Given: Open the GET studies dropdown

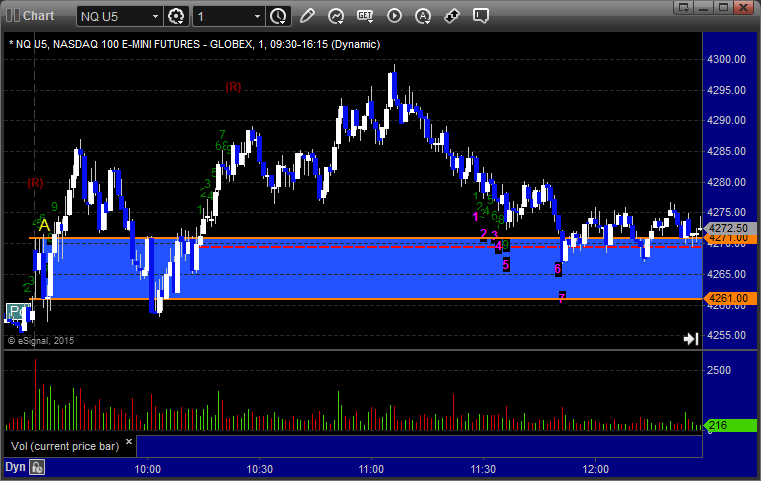Looking at the screenshot, I should click(365, 16).
